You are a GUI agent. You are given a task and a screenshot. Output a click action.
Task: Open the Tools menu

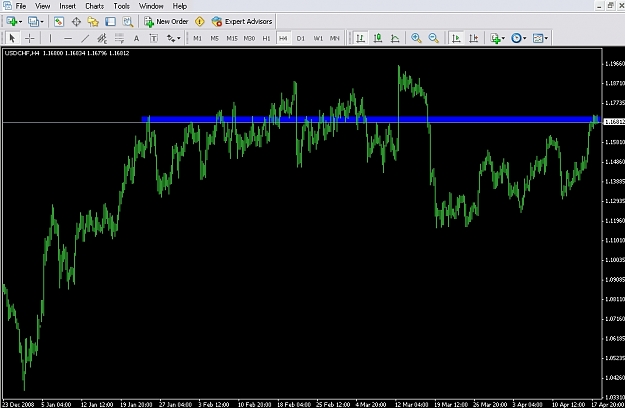click(122, 6)
